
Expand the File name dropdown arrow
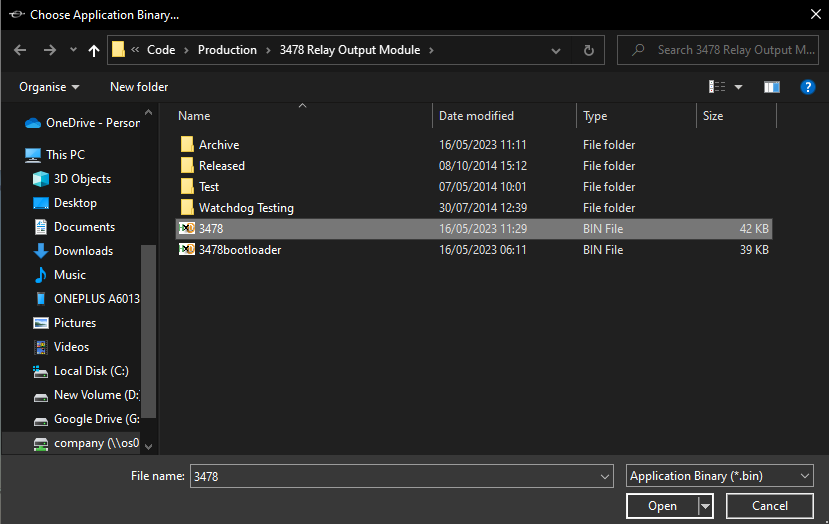point(605,476)
